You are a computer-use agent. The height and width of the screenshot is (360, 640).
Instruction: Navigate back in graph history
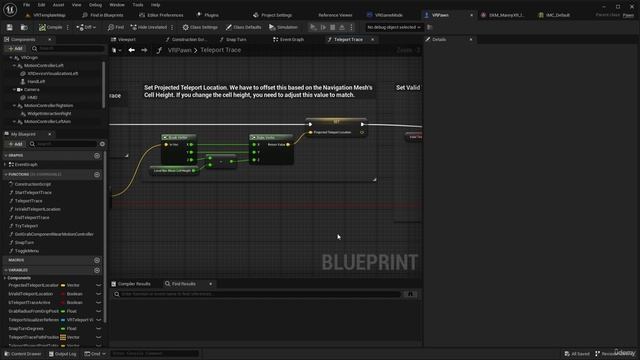[131, 50]
